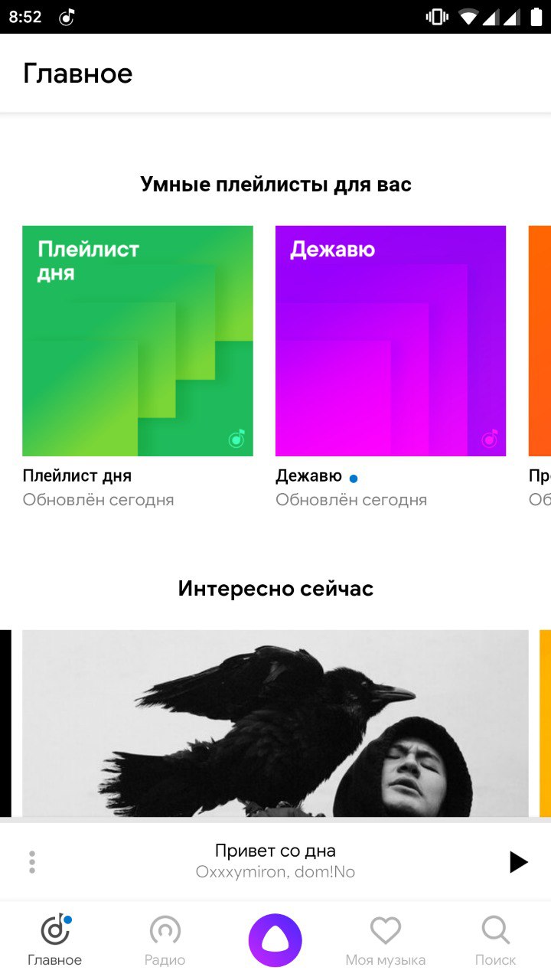551x980 pixels.
Task: Play the track Привет со дна
Action: 519,862
